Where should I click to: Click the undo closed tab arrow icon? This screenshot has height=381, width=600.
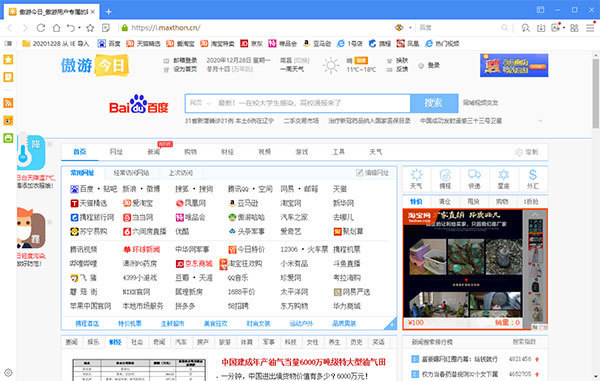click(x=71, y=28)
